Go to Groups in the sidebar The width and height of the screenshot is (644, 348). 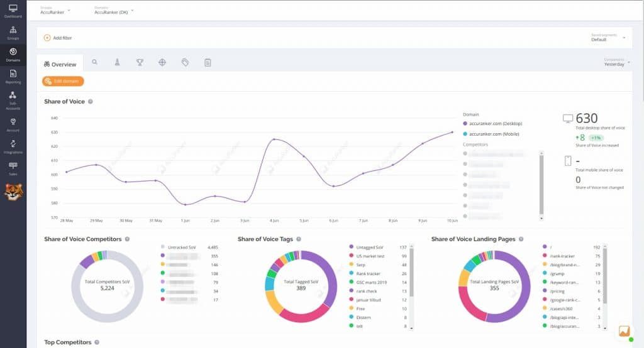(x=13, y=33)
